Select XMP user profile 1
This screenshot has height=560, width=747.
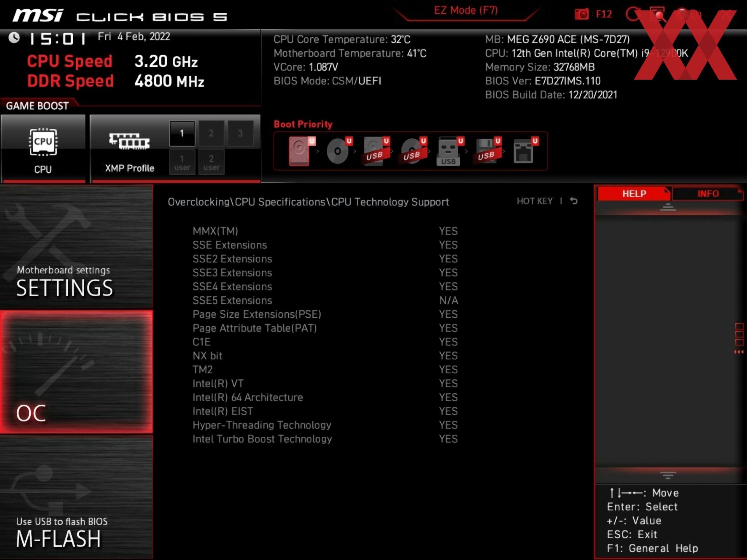[x=182, y=162]
